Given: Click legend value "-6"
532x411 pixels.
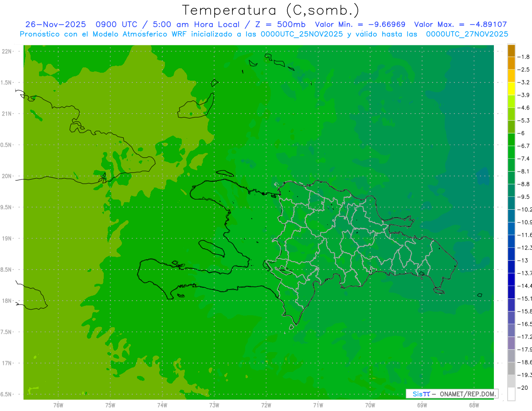Looking at the screenshot, I should point(521,133).
